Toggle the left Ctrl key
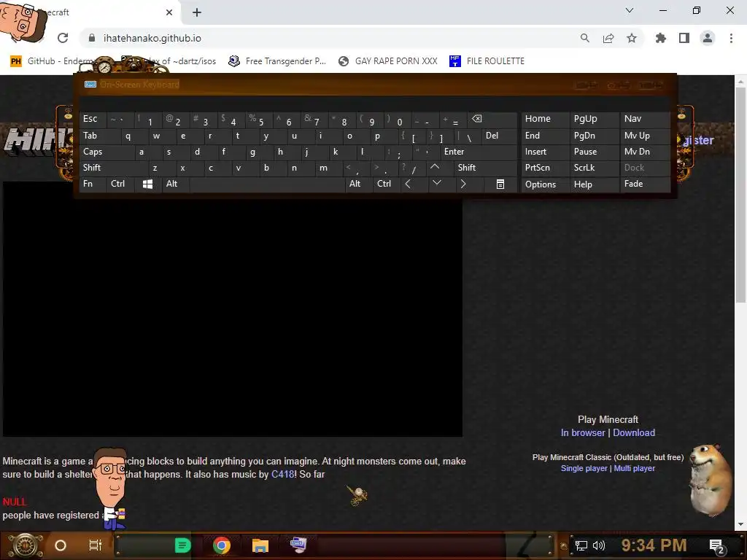 [120, 184]
